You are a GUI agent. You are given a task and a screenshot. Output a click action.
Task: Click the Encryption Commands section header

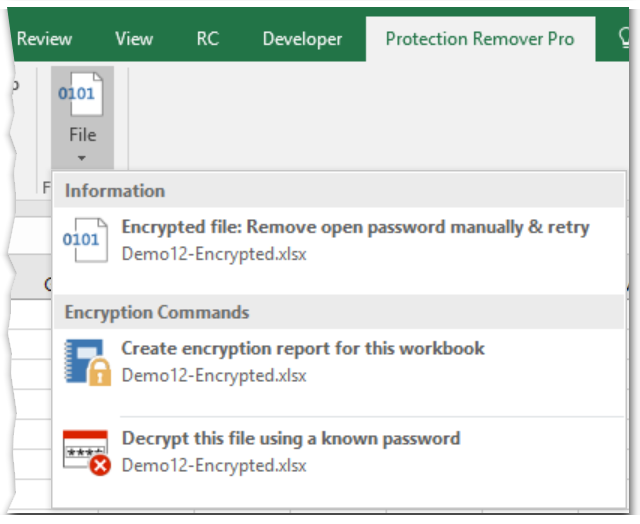339,312
